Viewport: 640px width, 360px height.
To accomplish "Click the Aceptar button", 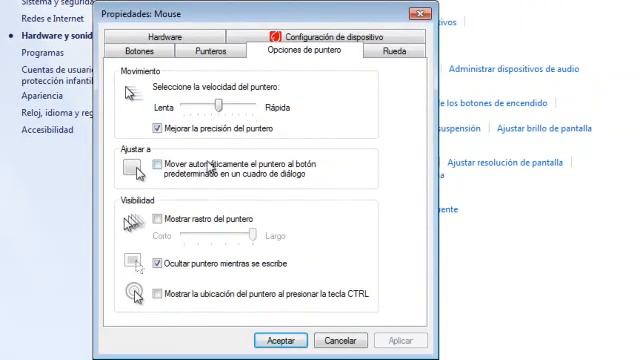I will (x=281, y=340).
